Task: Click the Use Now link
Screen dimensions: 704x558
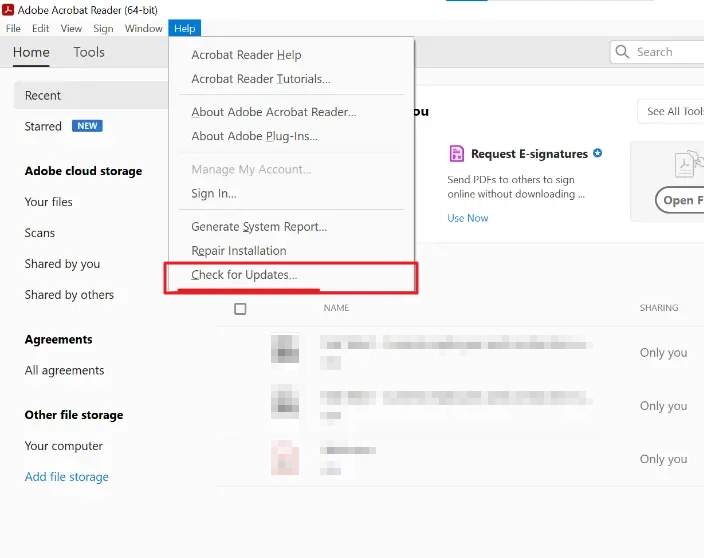Action: coord(467,218)
